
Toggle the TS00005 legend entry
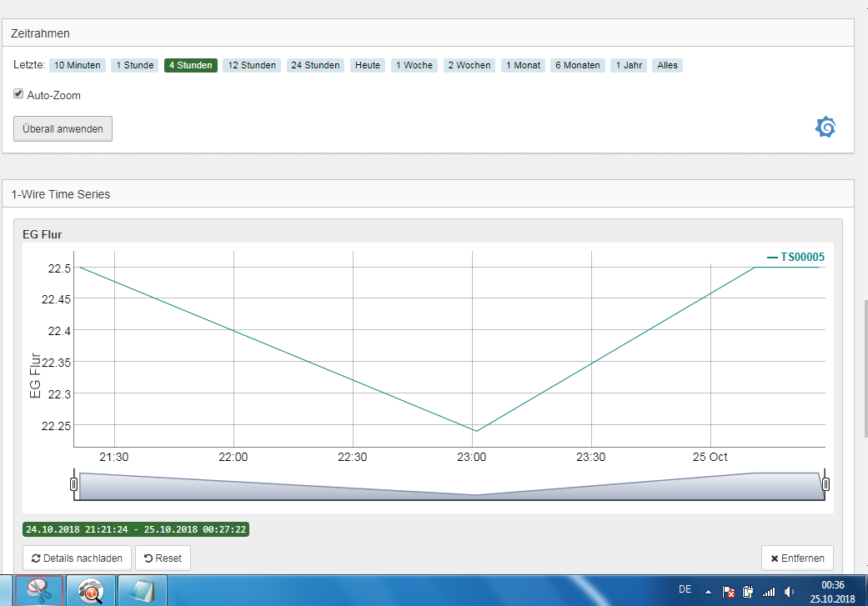coord(795,257)
